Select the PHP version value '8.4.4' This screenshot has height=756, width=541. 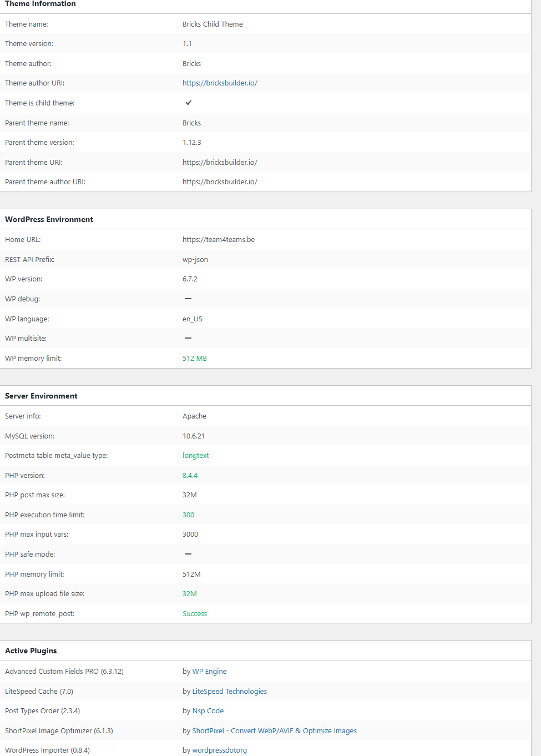pos(190,476)
